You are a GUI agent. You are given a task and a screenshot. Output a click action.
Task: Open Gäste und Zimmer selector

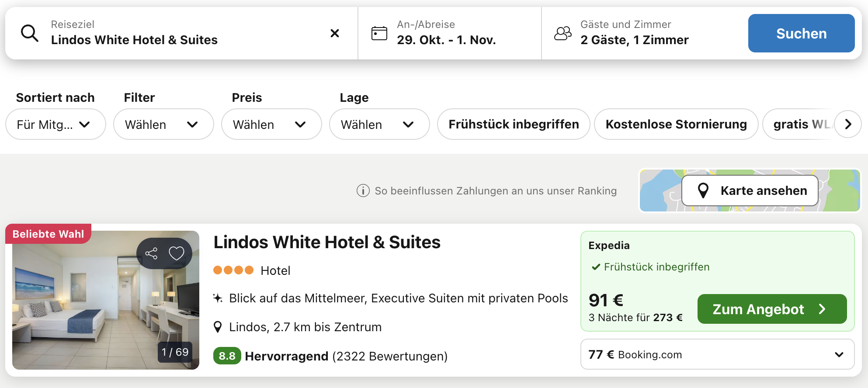click(x=642, y=33)
